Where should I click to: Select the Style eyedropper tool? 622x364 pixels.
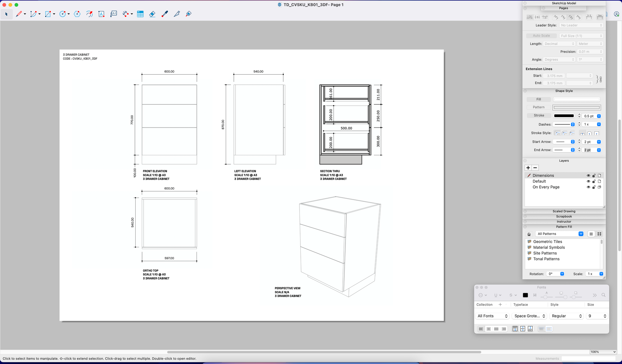click(x=165, y=14)
